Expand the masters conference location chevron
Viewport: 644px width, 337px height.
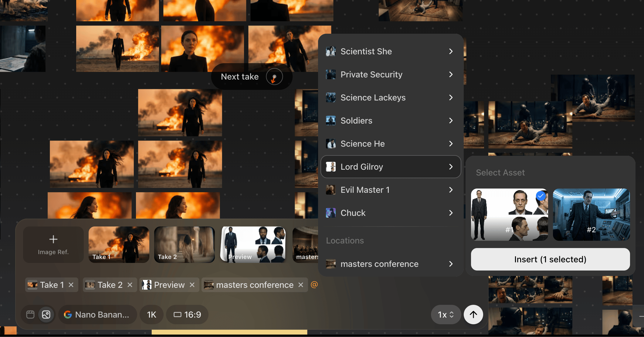(451, 264)
